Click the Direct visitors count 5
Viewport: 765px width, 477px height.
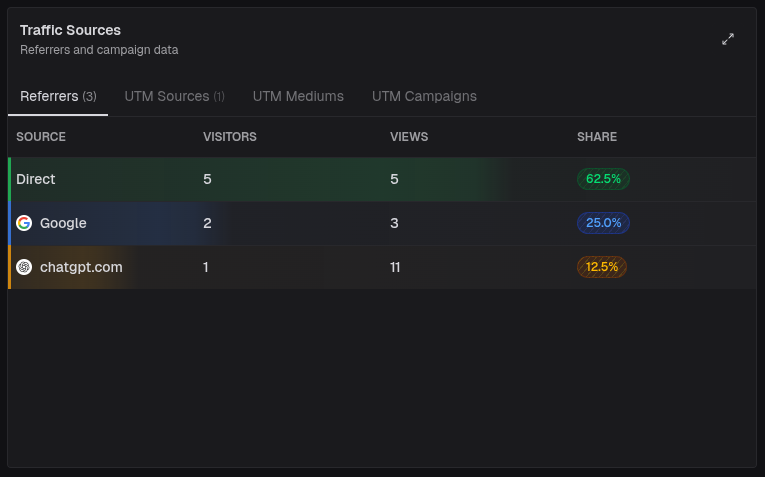[207, 179]
